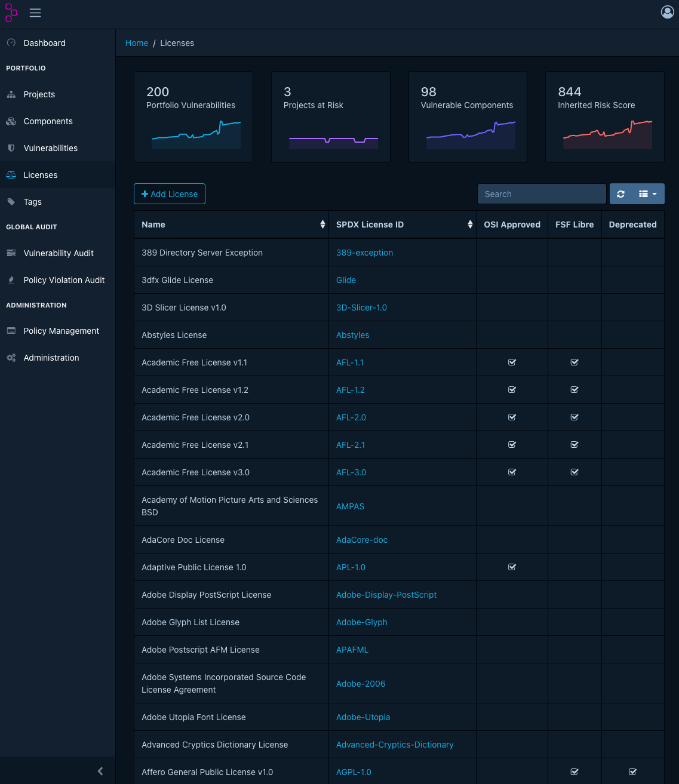Open the 3D-Slicer-1.0 license link
The width and height of the screenshot is (679, 784).
click(x=361, y=308)
